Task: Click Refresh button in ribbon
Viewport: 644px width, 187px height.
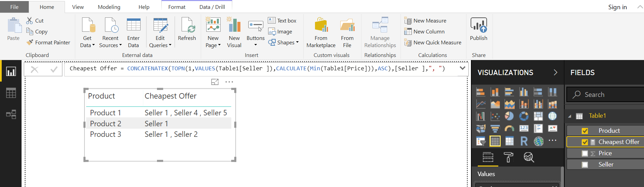Action: [187, 29]
